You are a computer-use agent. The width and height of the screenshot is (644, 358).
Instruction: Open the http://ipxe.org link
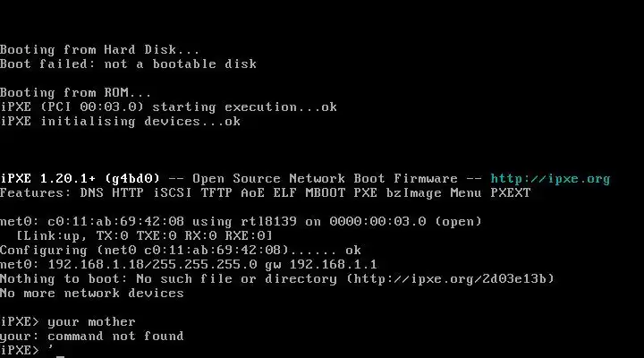tap(550, 179)
